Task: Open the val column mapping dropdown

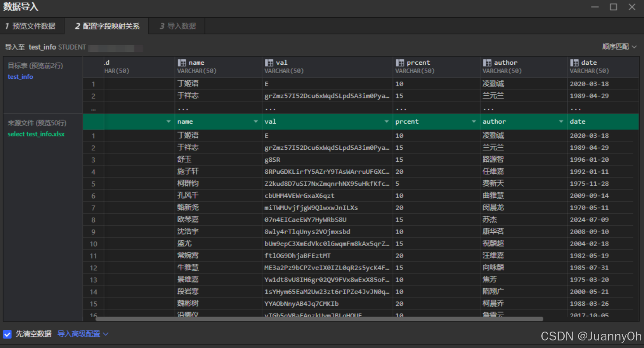Action: coord(386,121)
